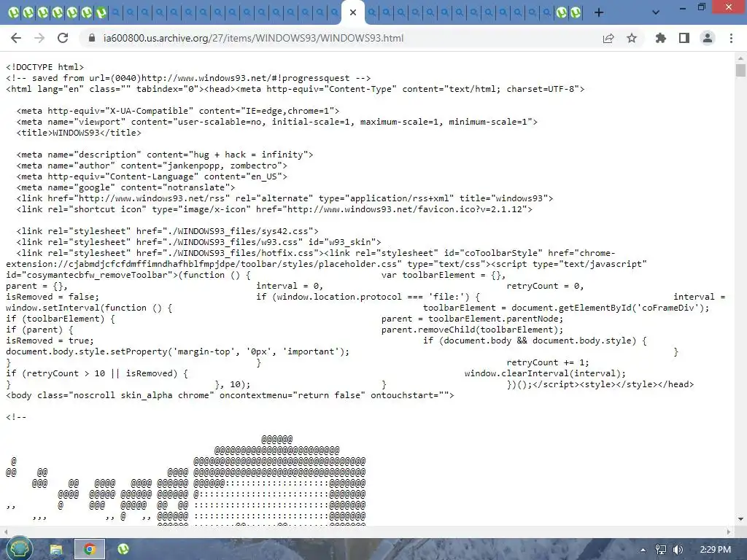Image resolution: width=747 pixels, height=560 pixels.
Task: Open File Explorer from the taskbar
Action: [x=56, y=550]
